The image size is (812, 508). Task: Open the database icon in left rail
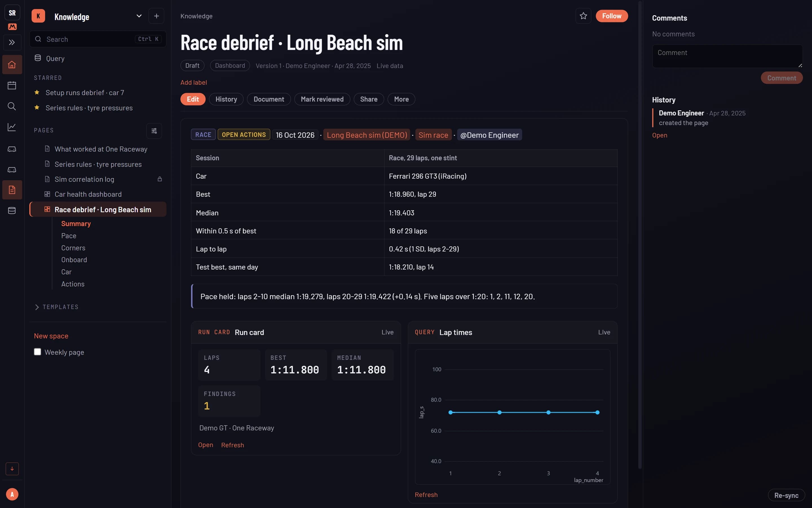point(12,211)
